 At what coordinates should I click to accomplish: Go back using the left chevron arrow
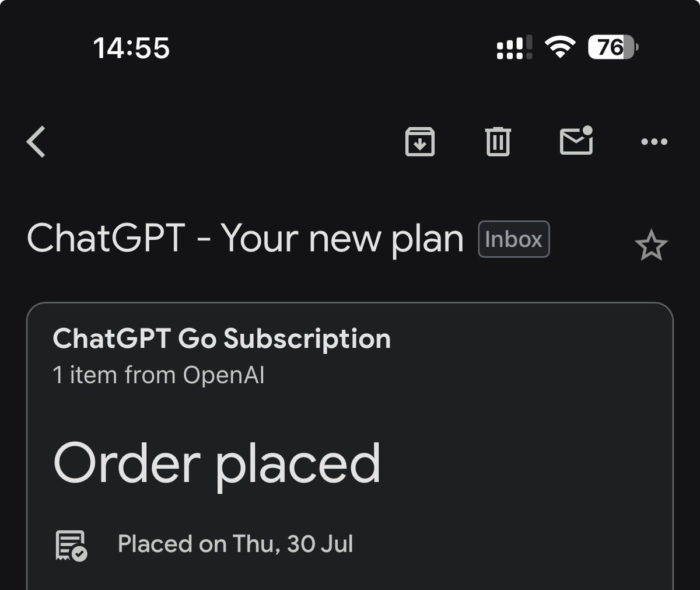[x=36, y=142]
